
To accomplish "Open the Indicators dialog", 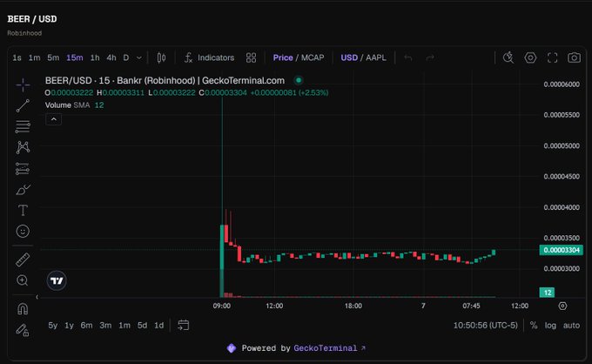I will [210, 57].
